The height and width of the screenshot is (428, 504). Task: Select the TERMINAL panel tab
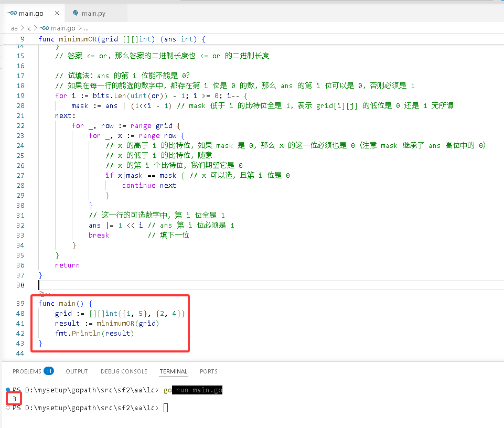point(173,371)
